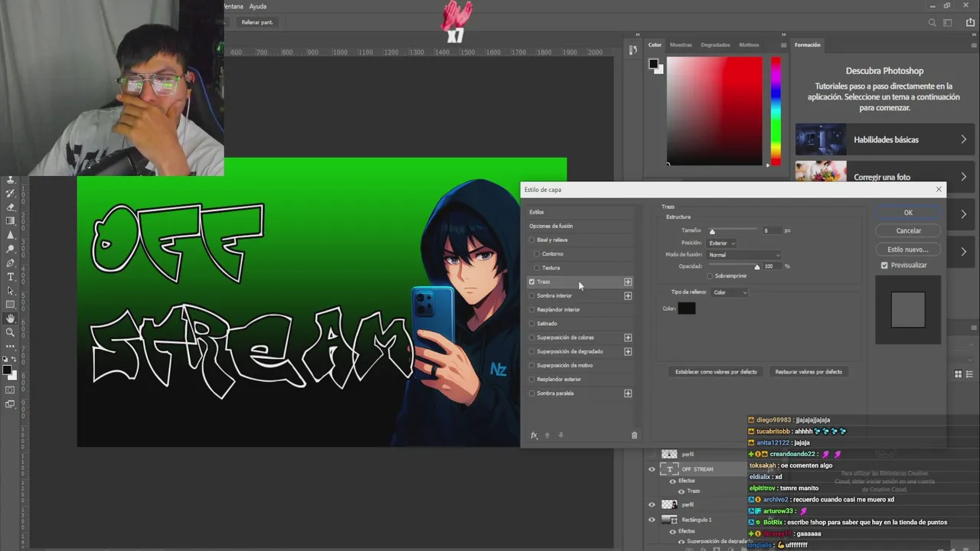Click the fx icon in Estilo de capa

tap(534, 435)
